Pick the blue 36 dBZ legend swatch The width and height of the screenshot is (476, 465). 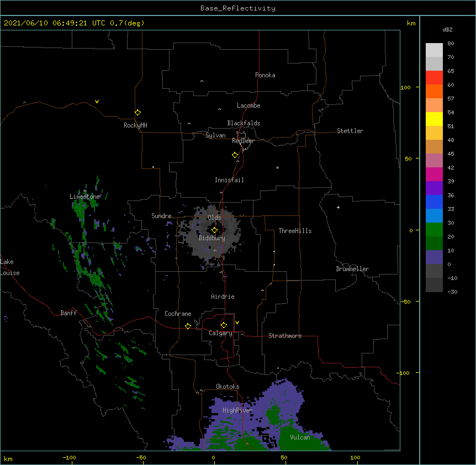click(434, 202)
